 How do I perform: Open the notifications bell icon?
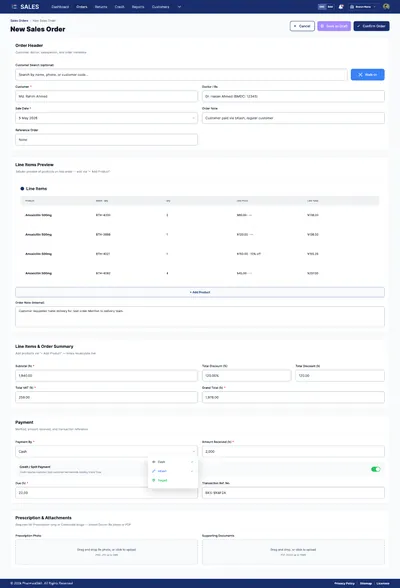[341, 7]
